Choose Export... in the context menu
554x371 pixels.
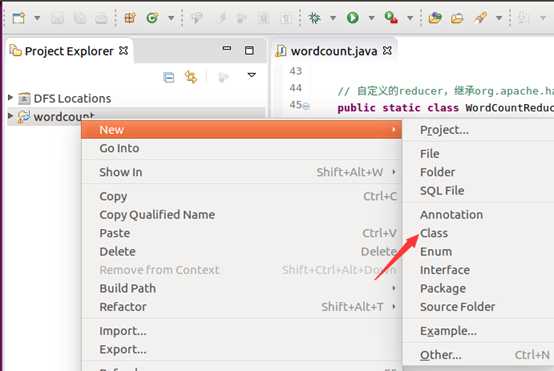click(x=241, y=349)
